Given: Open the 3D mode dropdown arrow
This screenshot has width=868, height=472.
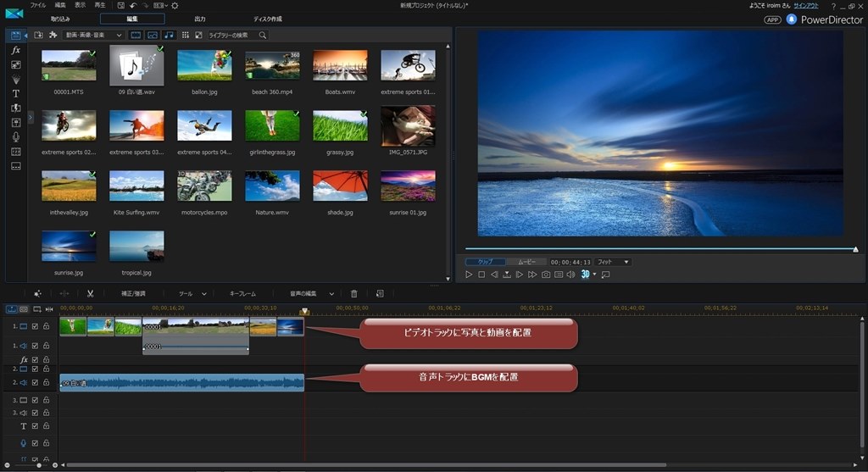Looking at the screenshot, I should tap(594, 275).
